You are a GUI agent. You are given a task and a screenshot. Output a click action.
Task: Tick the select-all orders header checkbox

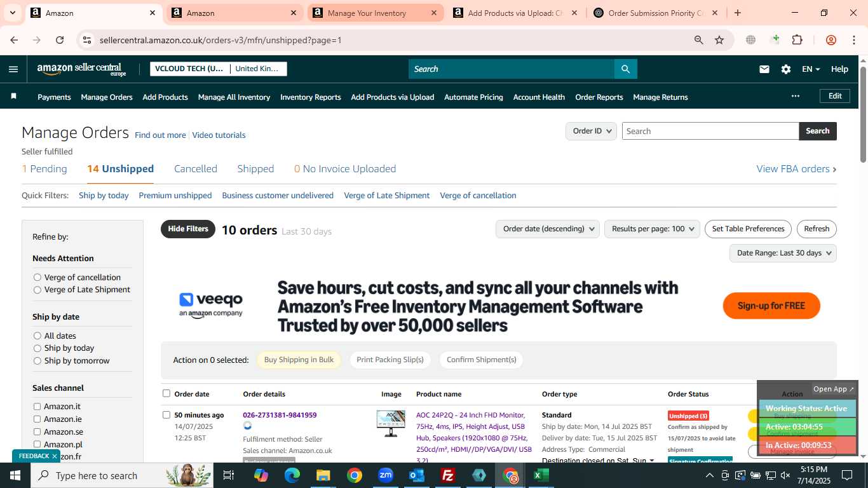pyautogui.click(x=166, y=393)
